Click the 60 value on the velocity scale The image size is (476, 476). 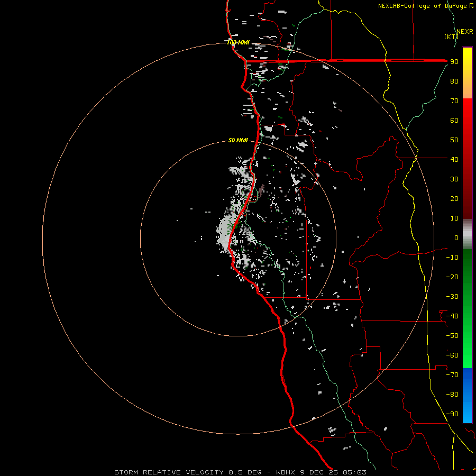[x=454, y=121]
